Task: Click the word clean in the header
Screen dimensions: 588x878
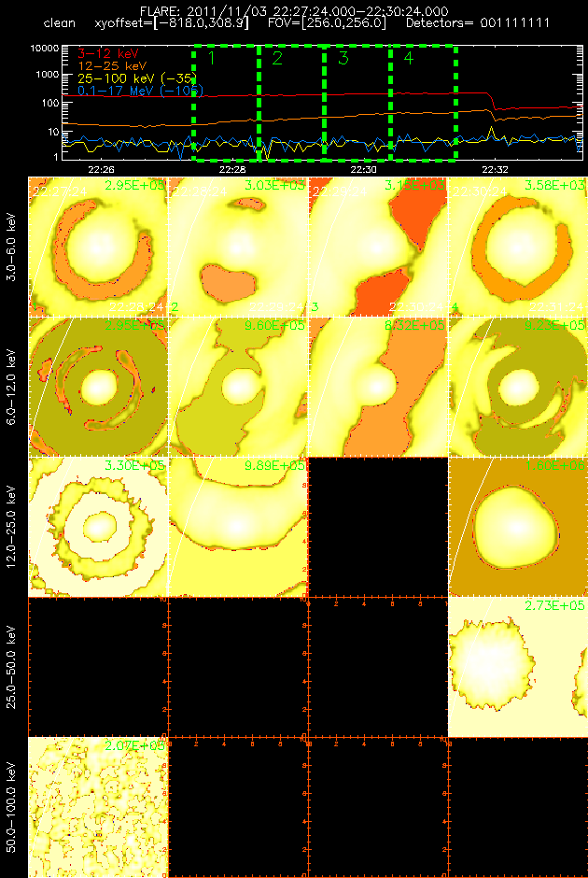Action: pyautogui.click(x=60, y=24)
